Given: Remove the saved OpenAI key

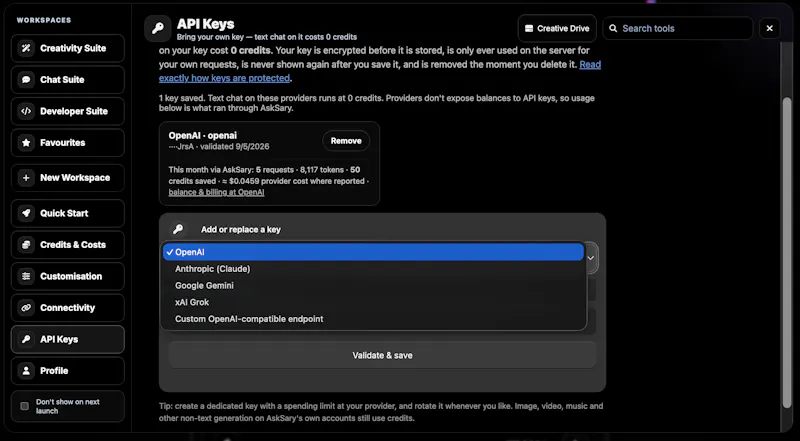Looking at the screenshot, I should coord(346,141).
